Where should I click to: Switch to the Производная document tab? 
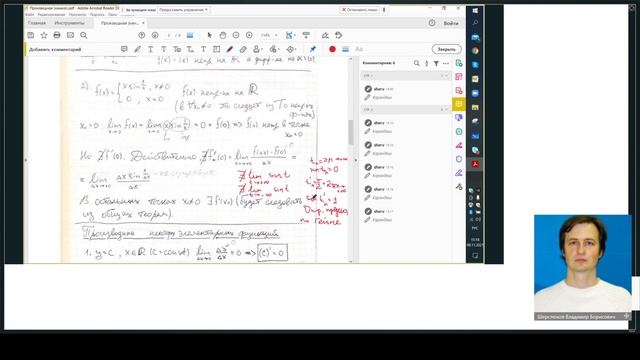tap(120, 23)
